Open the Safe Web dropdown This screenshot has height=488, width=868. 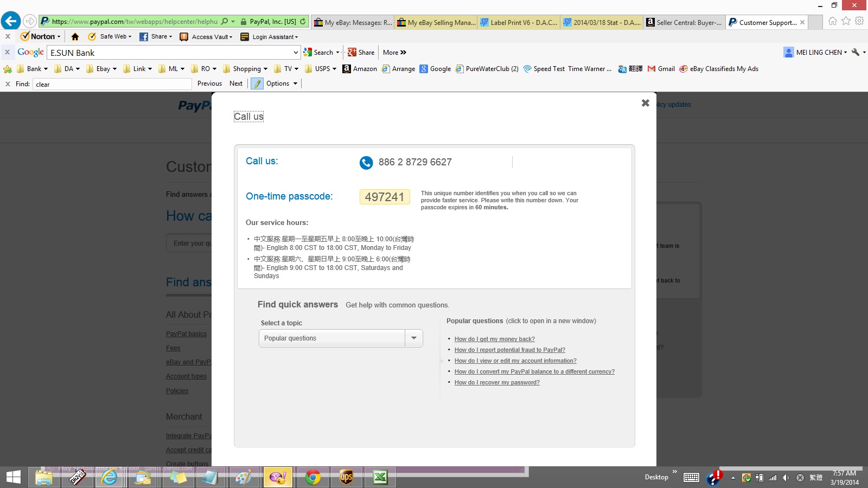[110, 36]
